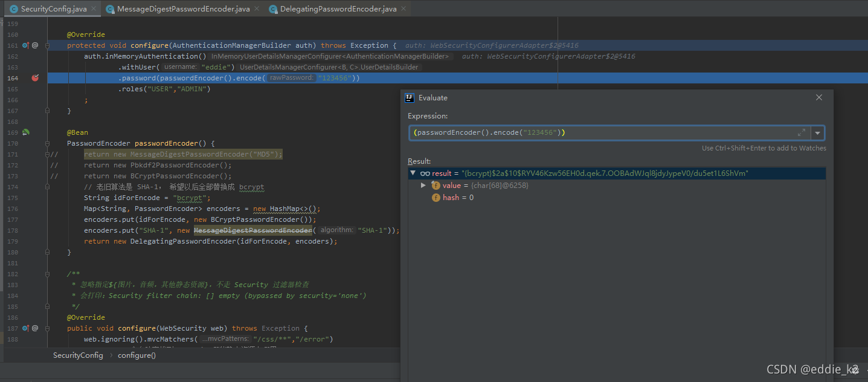Click the configure() breadcrumb

point(137,355)
